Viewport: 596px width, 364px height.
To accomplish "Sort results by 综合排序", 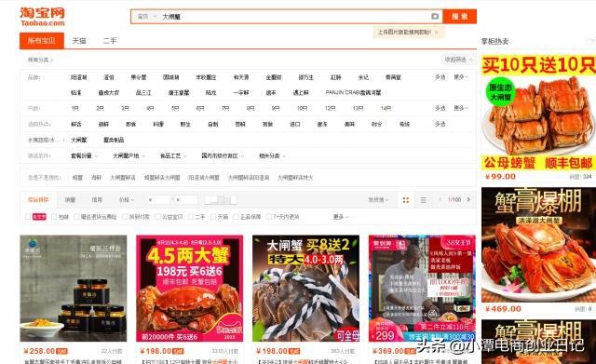I will [38, 200].
